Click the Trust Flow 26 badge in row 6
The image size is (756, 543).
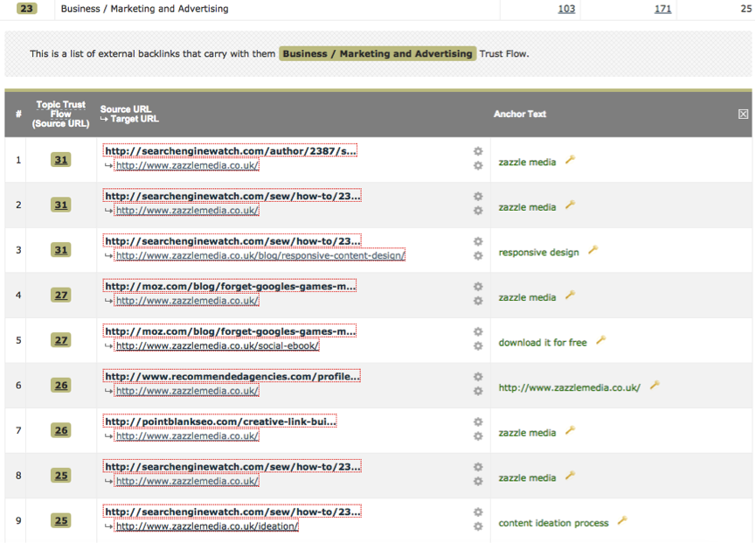pos(60,386)
